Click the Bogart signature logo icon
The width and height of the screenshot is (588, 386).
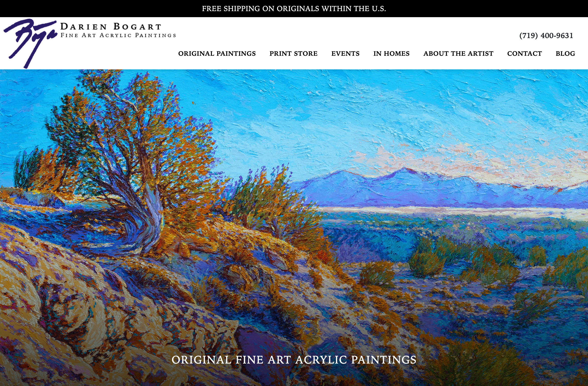coord(30,43)
